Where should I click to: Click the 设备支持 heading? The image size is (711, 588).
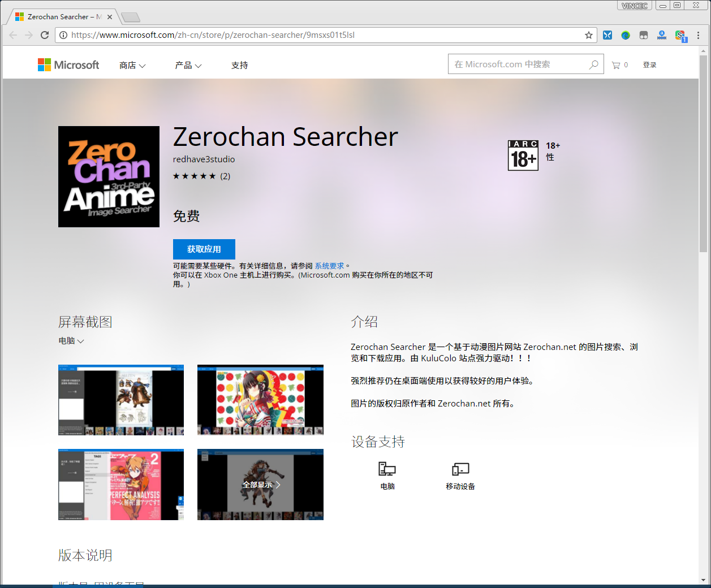click(378, 442)
